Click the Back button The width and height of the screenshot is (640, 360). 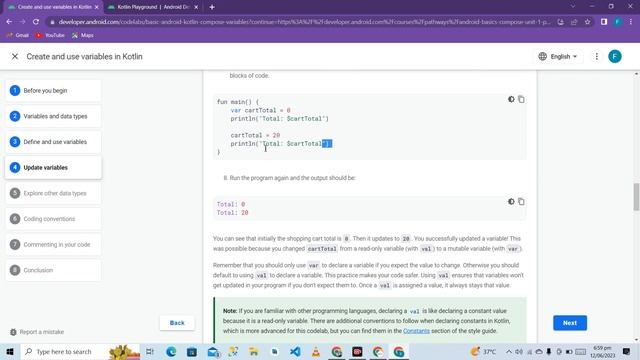pyautogui.click(x=177, y=323)
